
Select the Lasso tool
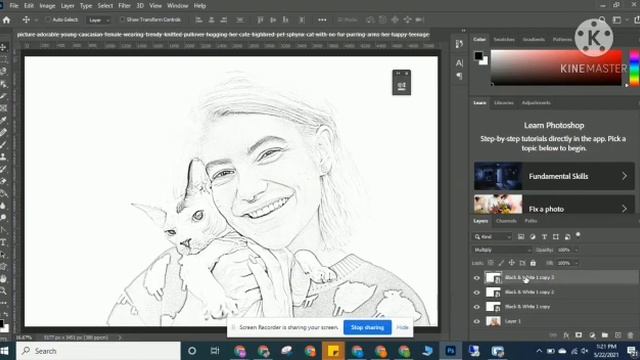[3, 71]
